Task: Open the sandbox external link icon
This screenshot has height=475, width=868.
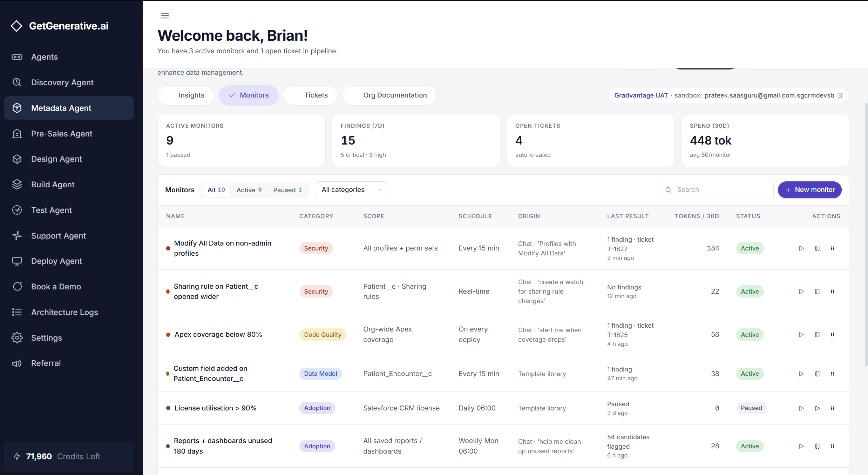Action: [840, 95]
